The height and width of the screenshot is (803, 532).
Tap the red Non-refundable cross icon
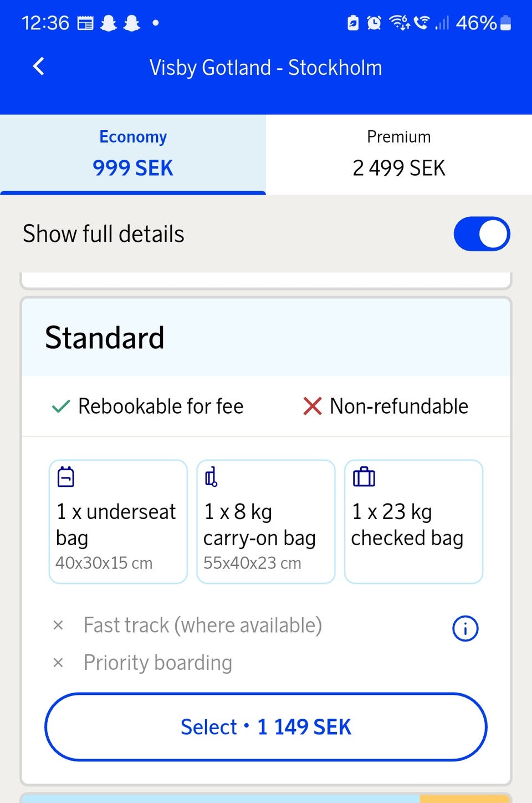click(313, 406)
